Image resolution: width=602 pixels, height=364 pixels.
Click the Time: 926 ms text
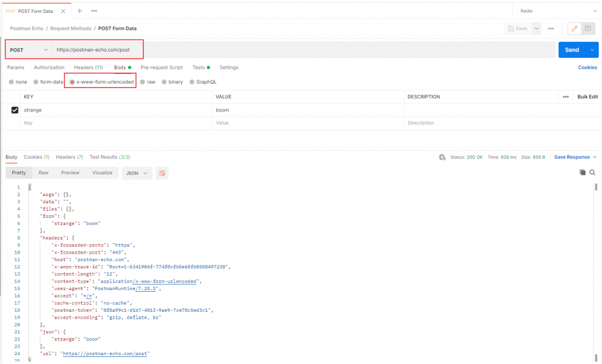click(x=502, y=157)
